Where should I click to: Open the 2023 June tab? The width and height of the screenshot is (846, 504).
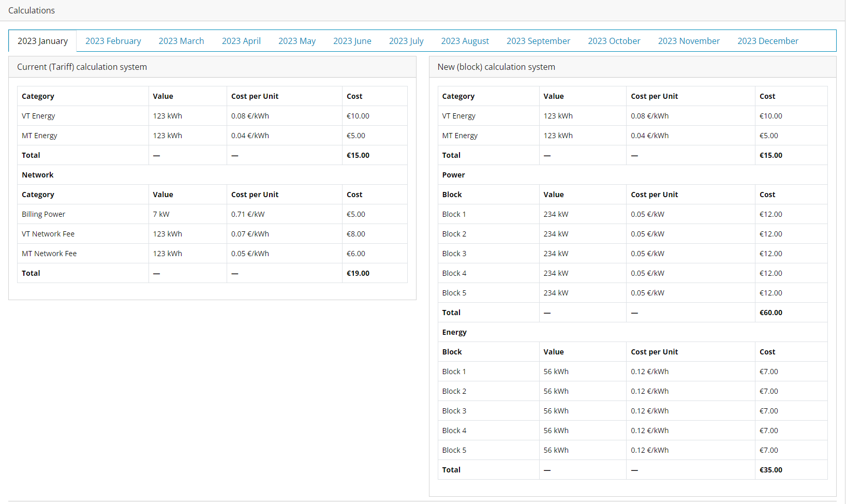coord(352,41)
